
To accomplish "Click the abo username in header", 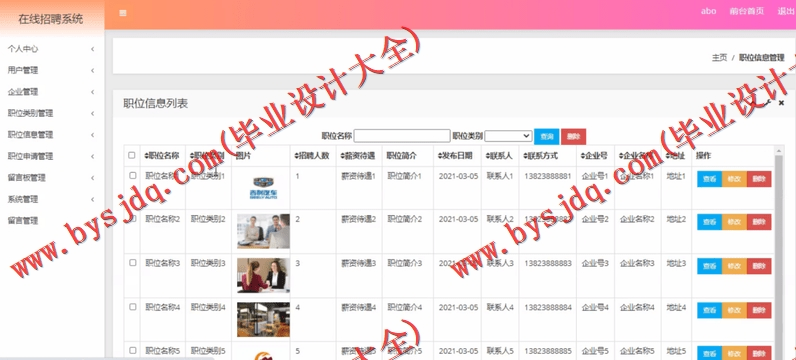I will (x=708, y=11).
